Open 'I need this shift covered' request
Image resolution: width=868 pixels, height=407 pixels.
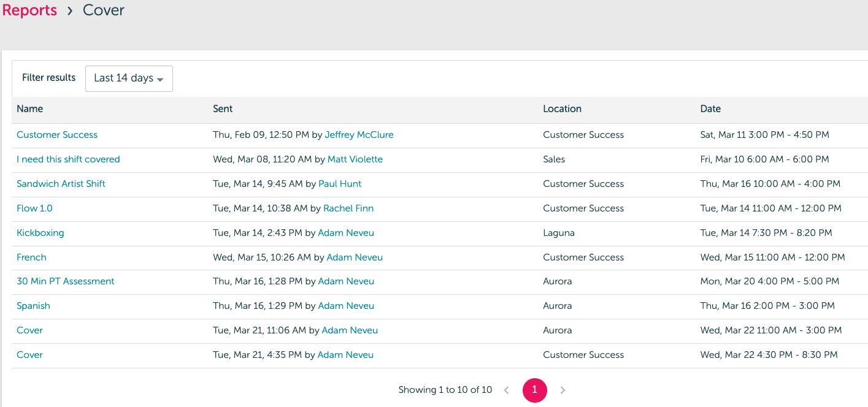(68, 159)
